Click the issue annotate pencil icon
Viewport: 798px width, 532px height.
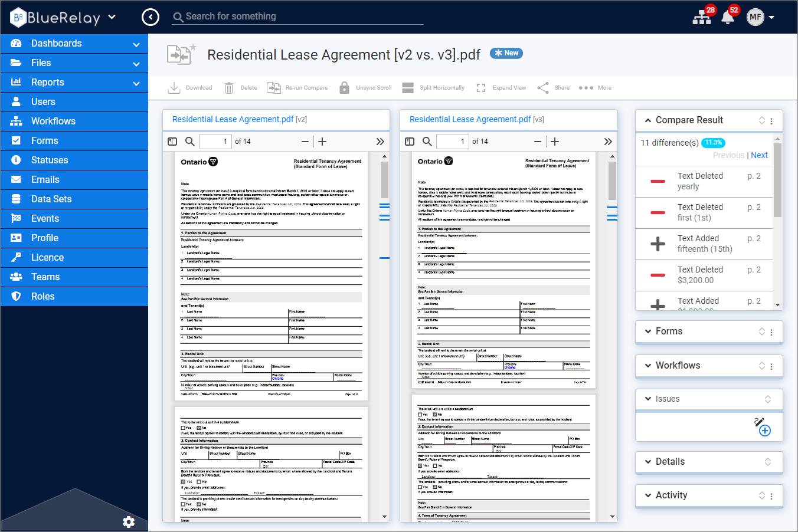pyautogui.click(x=759, y=421)
